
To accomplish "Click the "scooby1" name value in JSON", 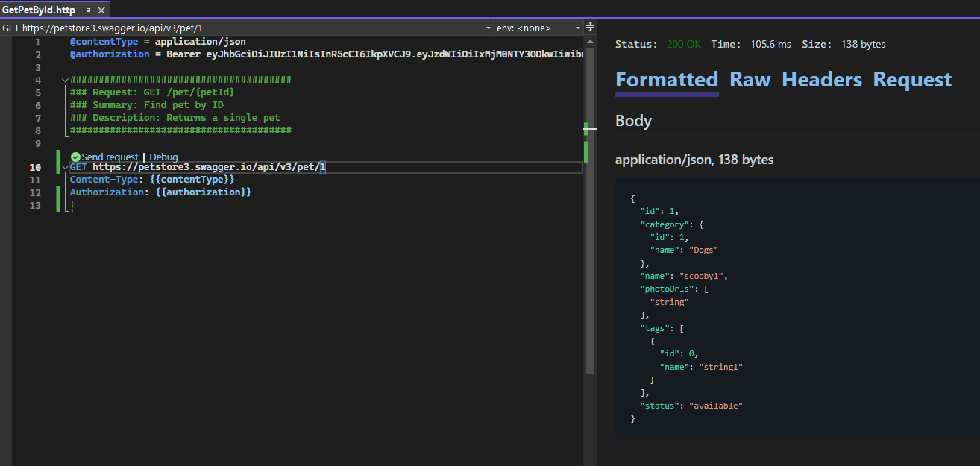I will coord(703,276).
